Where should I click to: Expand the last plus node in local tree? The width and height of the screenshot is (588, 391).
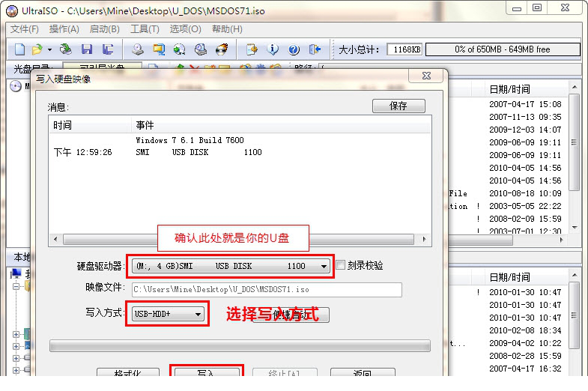click(16, 370)
